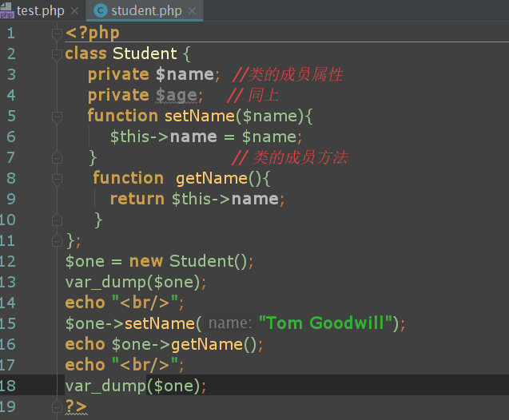509x420 pixels.
Task: Close the student.php tab
Action: (x=192, y=11)
